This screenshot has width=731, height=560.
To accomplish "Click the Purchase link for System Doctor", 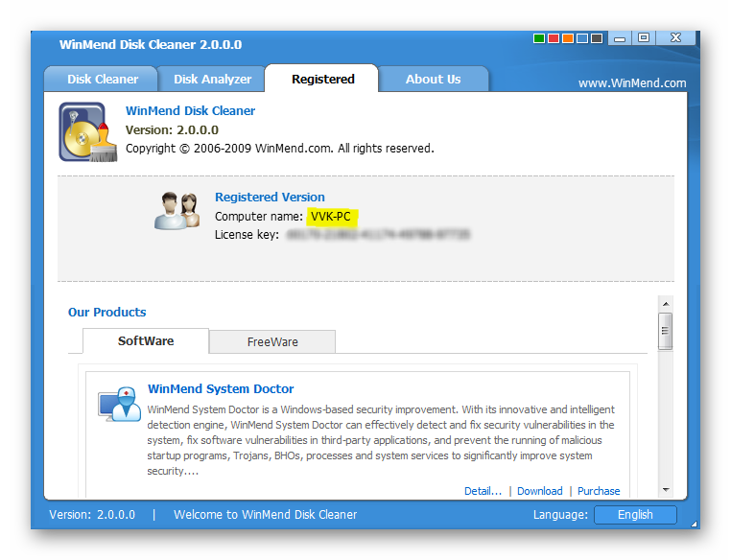I will point(599,491).
